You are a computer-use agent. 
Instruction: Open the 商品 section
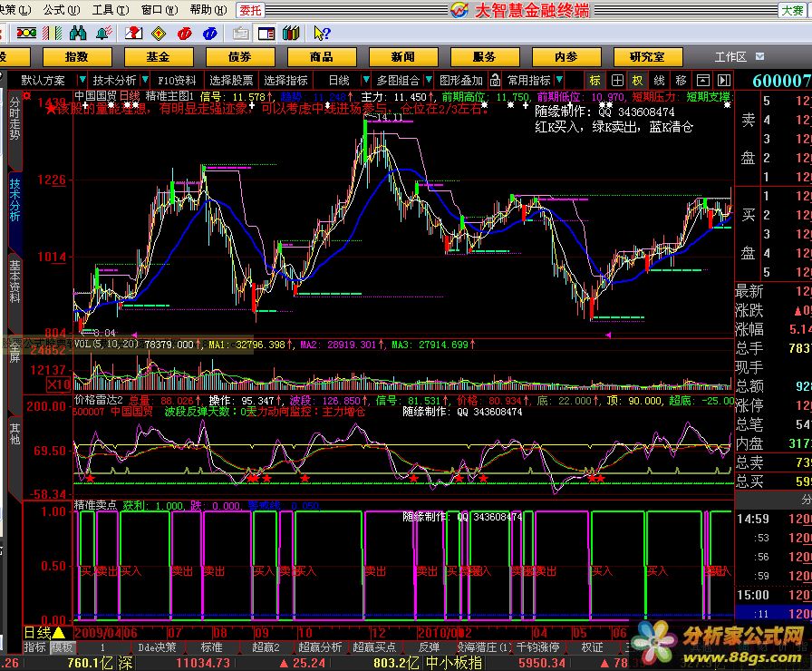pos(322,57)
